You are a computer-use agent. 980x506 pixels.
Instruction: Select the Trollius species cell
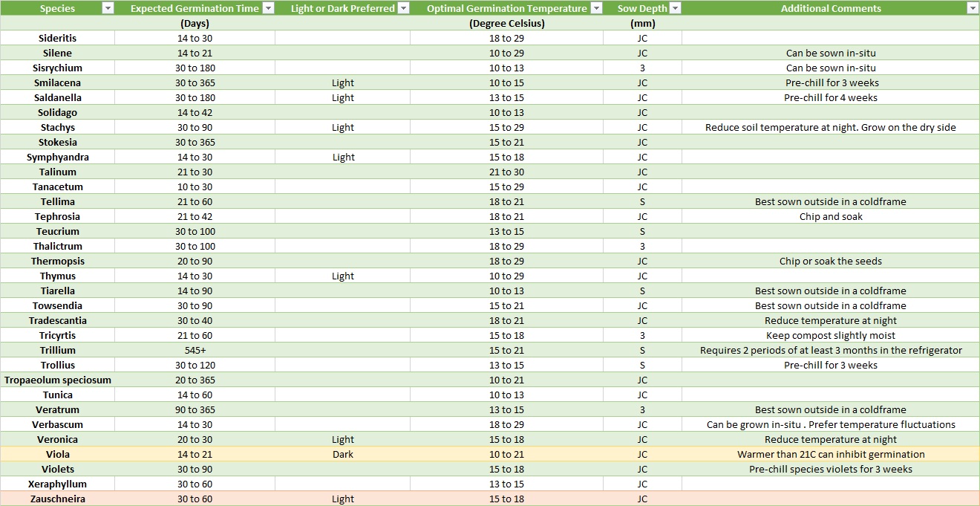click(57, 365)
